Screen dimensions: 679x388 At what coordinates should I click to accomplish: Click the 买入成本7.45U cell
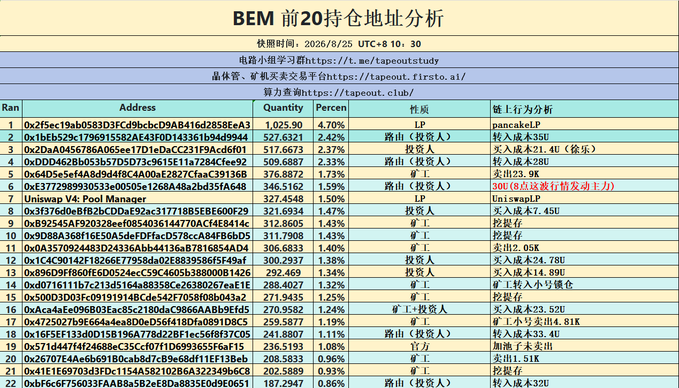coord(585,211)
